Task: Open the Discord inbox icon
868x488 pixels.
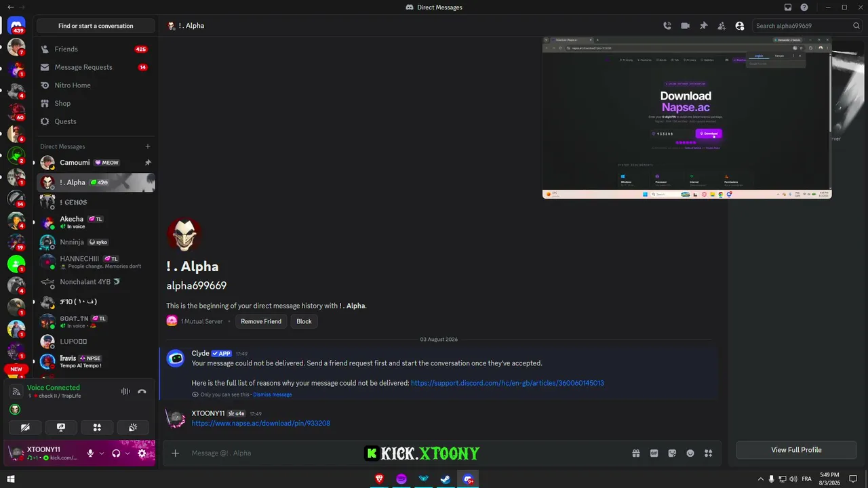Action: pyautogui.click(x=788, y=7)
